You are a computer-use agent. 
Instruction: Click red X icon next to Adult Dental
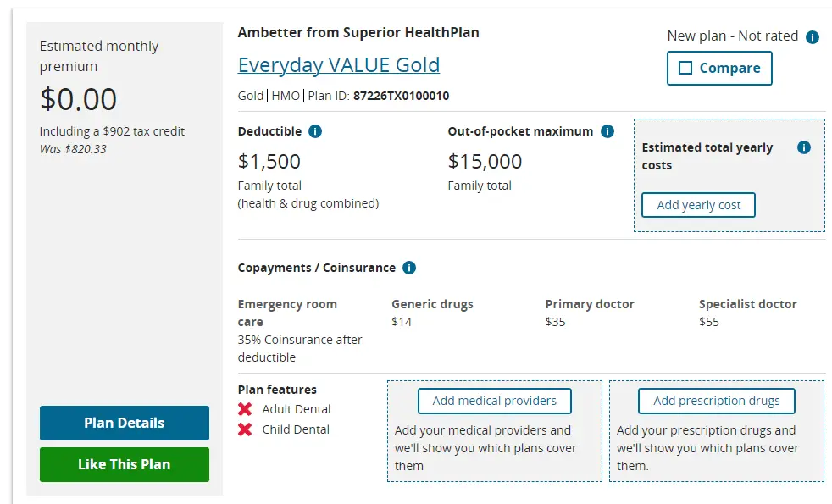pyautogui.click(x=246, y=409)
